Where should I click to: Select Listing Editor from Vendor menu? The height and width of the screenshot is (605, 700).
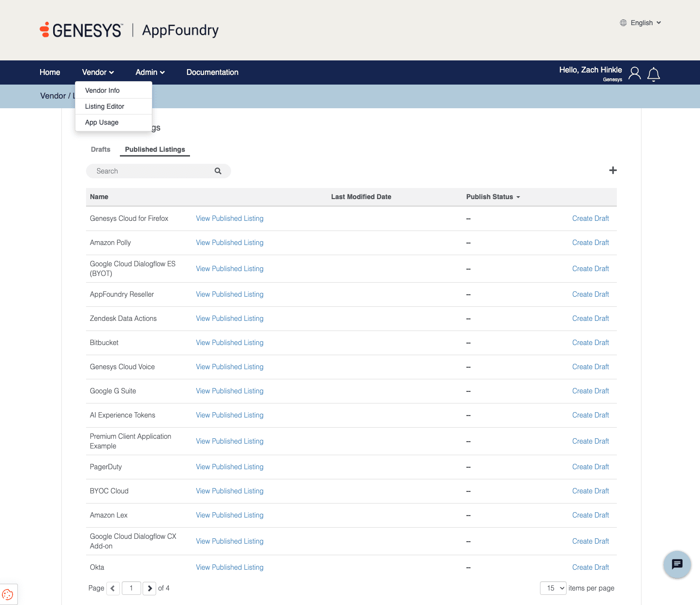[x=105, y=106]
